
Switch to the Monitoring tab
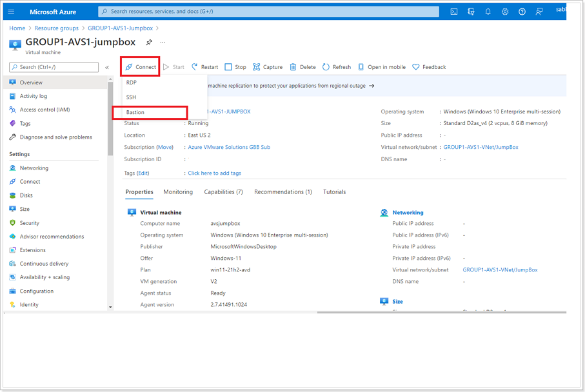coord(178,192)
